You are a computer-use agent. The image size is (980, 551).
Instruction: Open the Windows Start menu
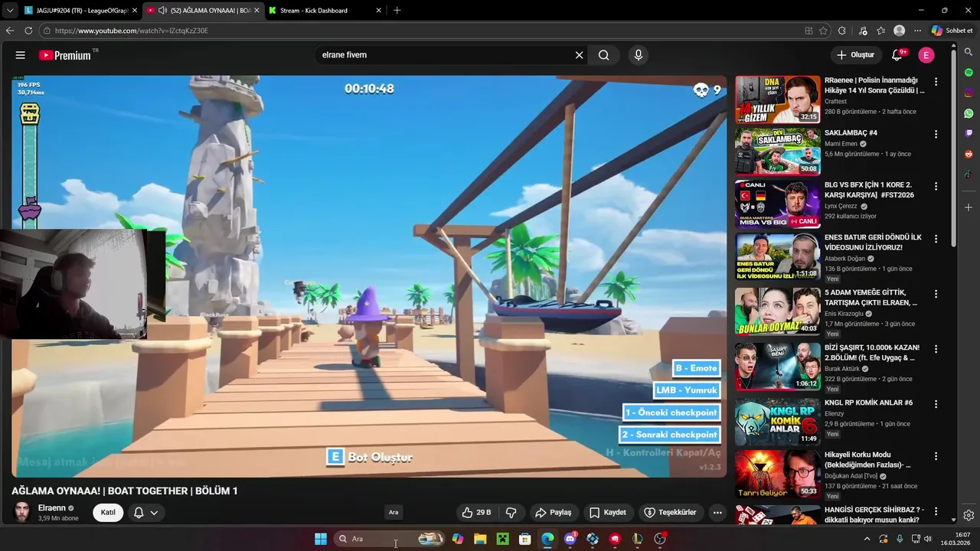[x=321, y=539]
